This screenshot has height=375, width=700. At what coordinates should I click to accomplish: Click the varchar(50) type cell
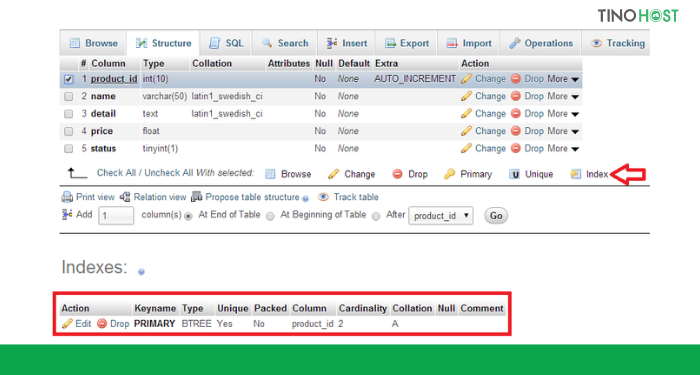pyautogui.click(x=165, y=96)
